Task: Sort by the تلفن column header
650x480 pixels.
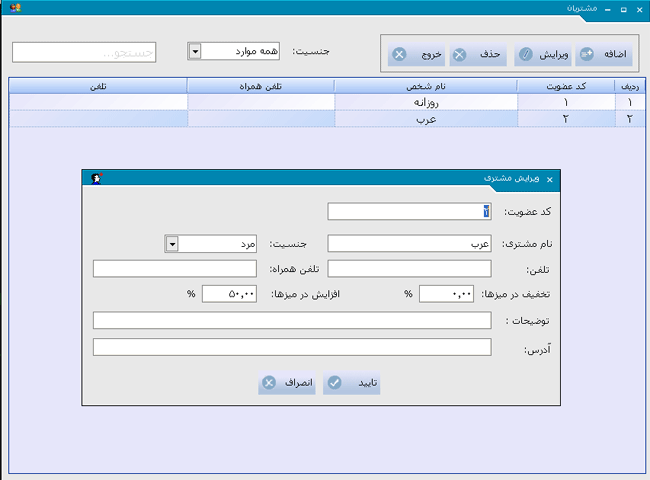Action: (98, 86)
